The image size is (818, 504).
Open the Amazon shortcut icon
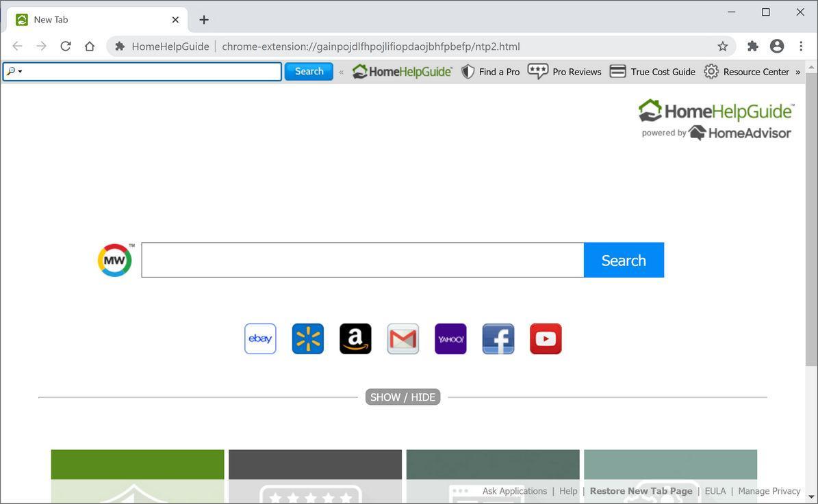pos(355,339)
